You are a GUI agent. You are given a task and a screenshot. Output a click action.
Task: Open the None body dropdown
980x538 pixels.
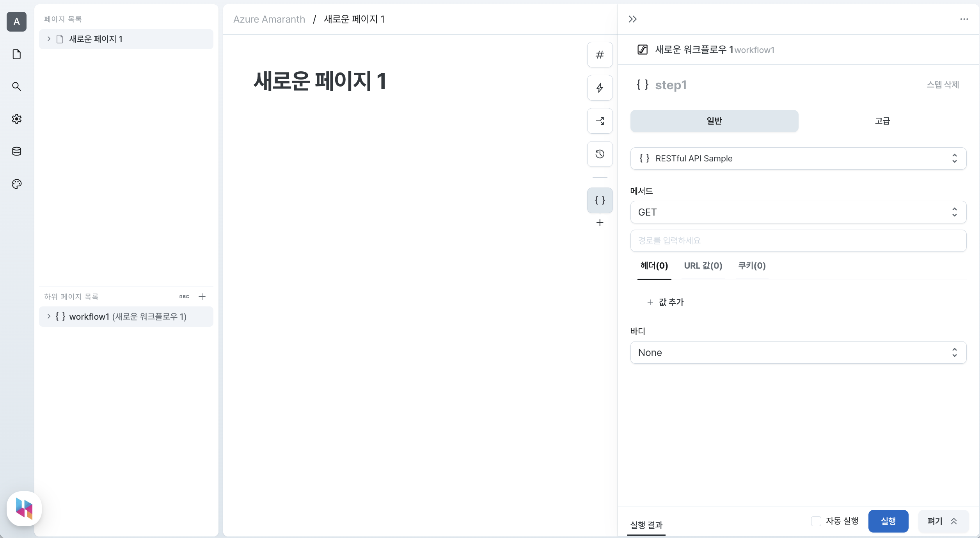[798, 352]
